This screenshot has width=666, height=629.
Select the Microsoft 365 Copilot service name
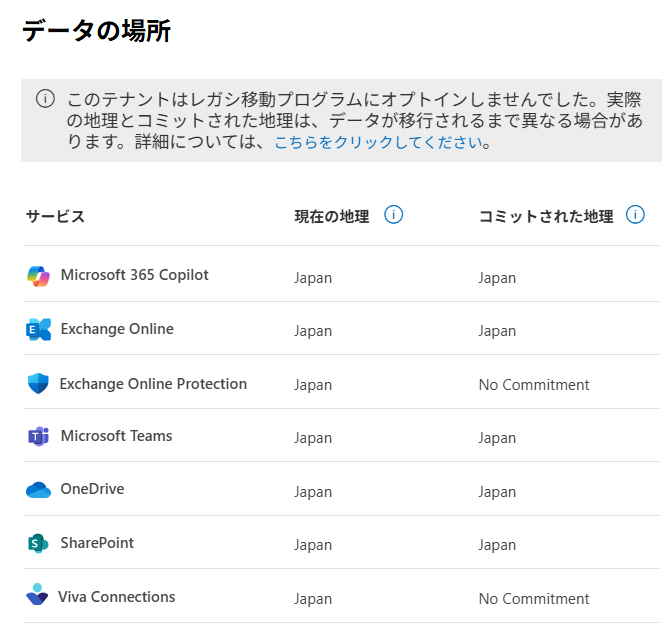tap(134, 275)
